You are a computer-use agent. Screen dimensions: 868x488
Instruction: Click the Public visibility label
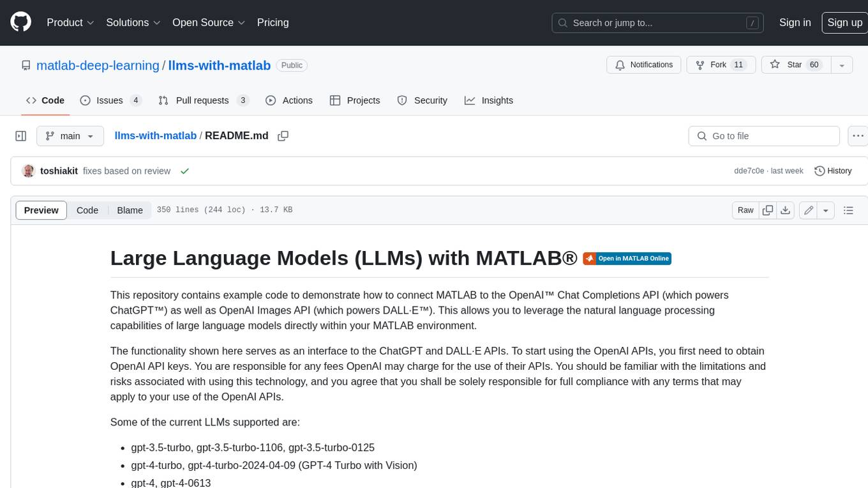click(292, 65)
